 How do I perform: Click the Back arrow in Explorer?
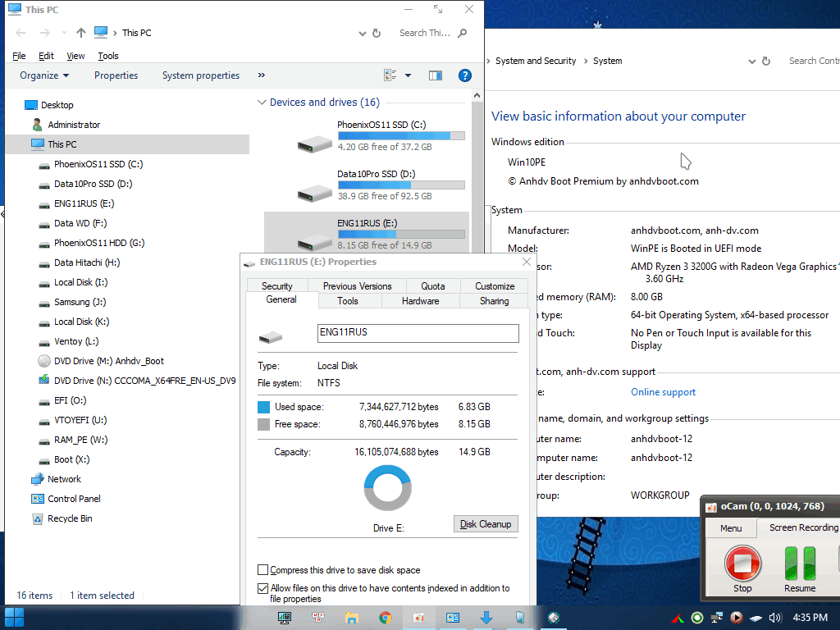21,33
